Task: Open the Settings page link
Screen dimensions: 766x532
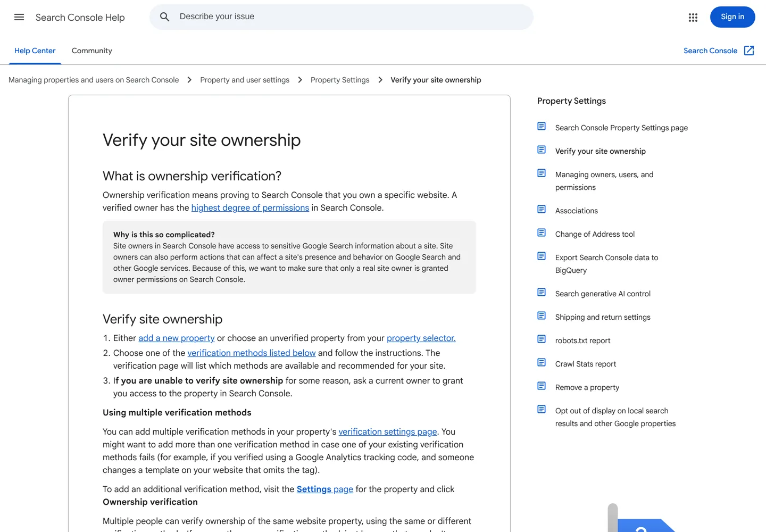Action: (x=325, y=489)
